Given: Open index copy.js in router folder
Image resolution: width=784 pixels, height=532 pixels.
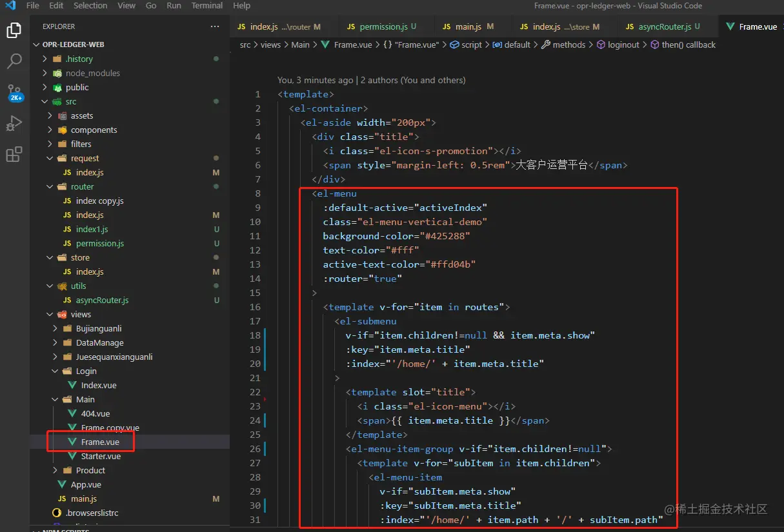Looking at the screenshot, I should tap(99, 201).
